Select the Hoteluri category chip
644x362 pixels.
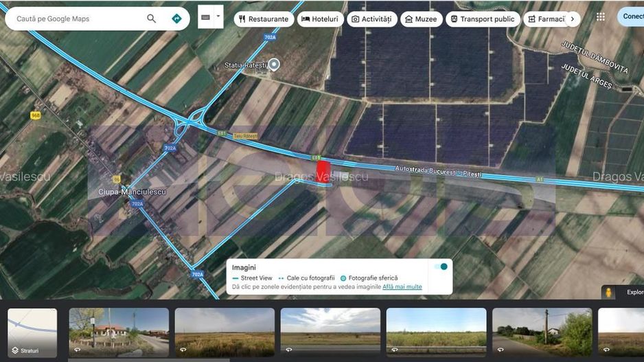[x=320, y=19]
